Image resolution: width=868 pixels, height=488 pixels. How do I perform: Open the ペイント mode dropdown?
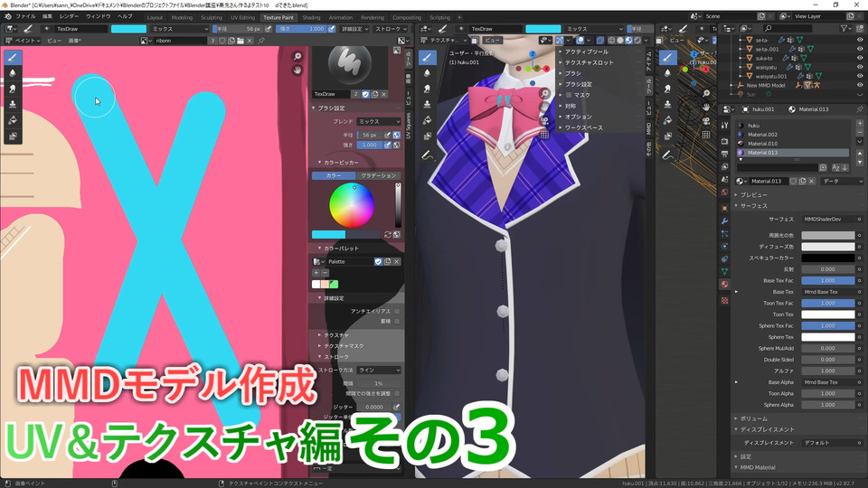point(23,41)
